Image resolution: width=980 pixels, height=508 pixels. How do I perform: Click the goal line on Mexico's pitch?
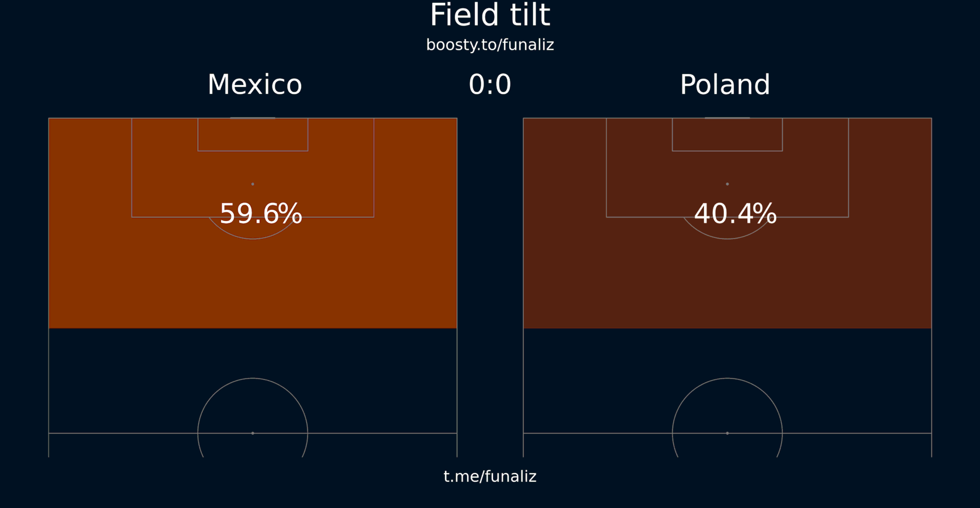tap(253, 118)
